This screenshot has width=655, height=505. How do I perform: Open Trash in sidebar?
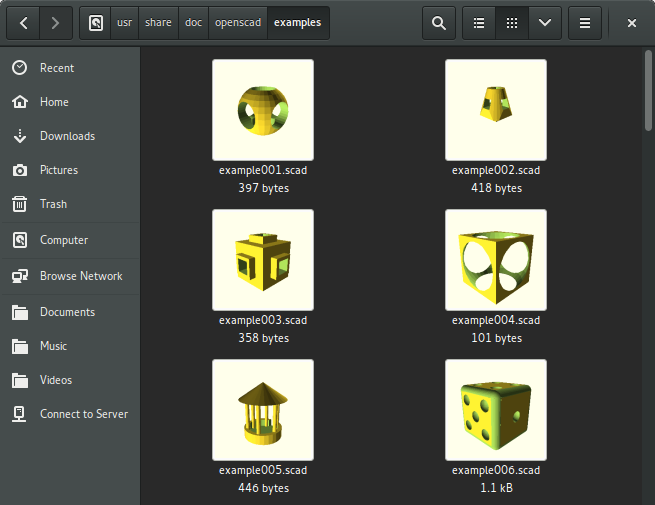pos(70,204)
